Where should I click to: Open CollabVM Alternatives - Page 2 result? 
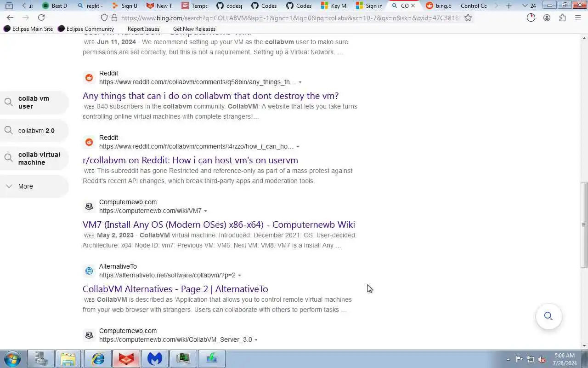pyautogui.click(x=175, y=289)
